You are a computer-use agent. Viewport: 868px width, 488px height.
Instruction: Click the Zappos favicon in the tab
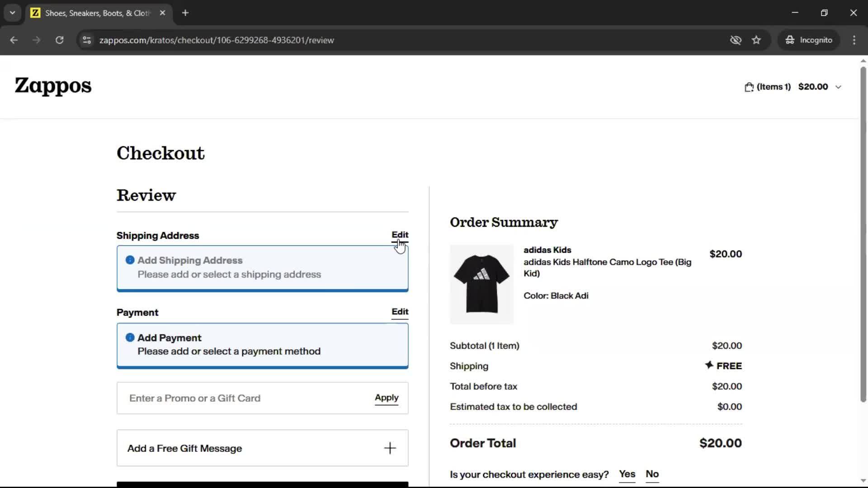click(x=35, y=13)
